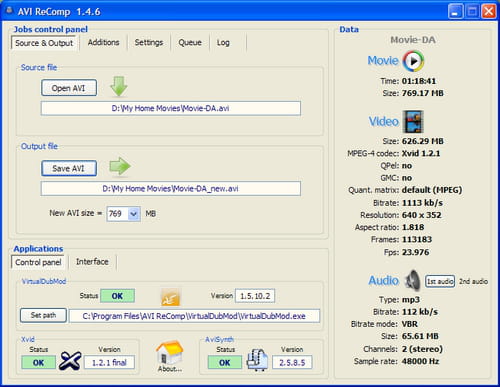The height and width of the screenshot is (387, 500).
Task: Click the bitrate mode value VBR
Action: [x=410, y=324]
